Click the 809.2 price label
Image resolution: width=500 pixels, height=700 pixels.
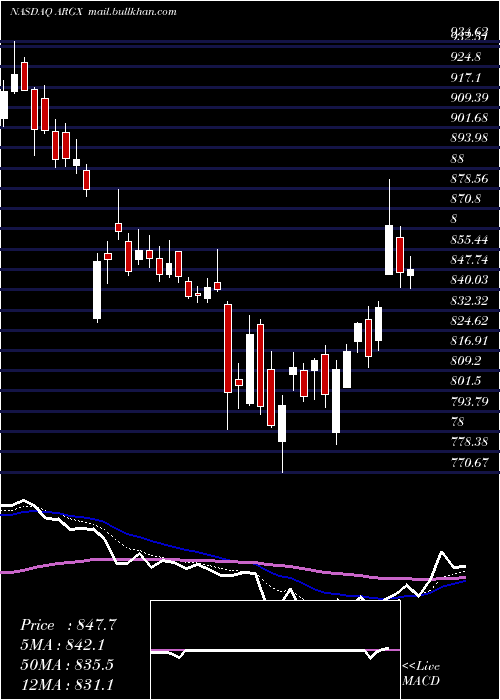pos(465,361)
